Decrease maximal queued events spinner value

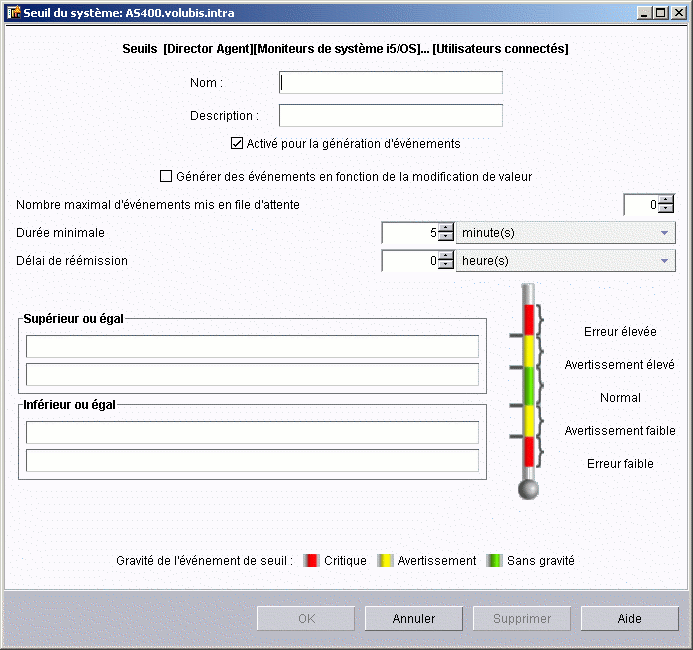pyautogui.click(x=666, y=209)
